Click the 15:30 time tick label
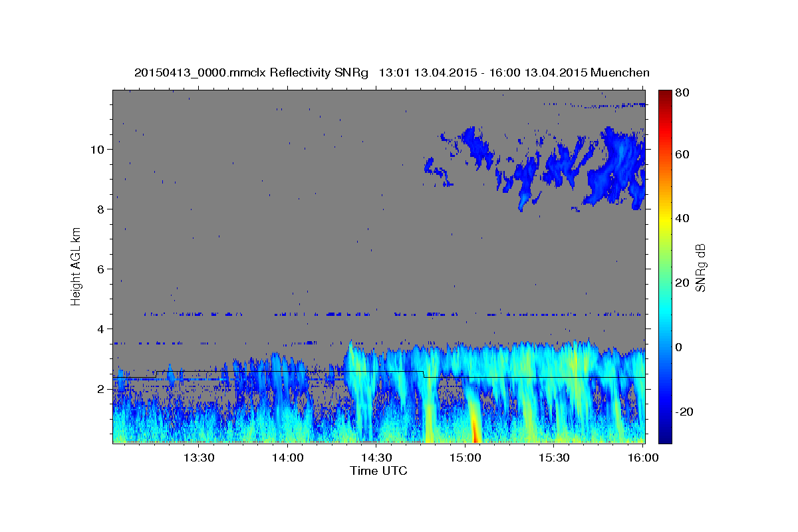This screenshot has width=798, height=532. 554,458
